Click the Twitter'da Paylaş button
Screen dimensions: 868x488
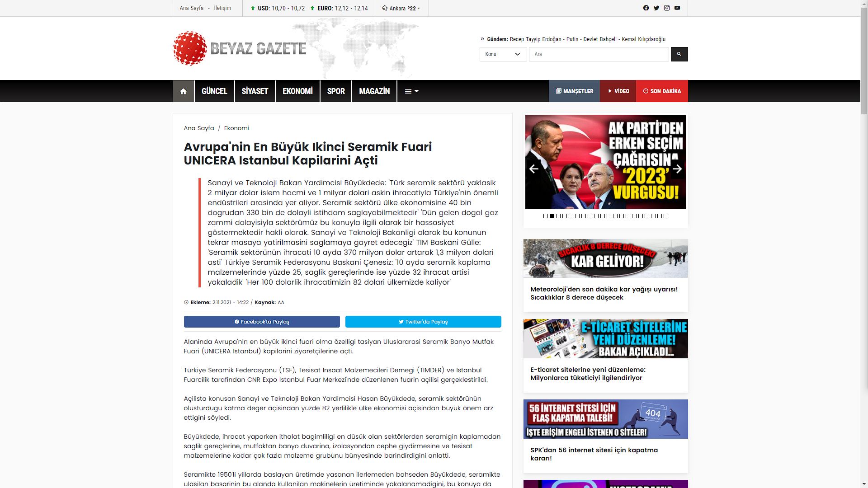tap(423, 322)
